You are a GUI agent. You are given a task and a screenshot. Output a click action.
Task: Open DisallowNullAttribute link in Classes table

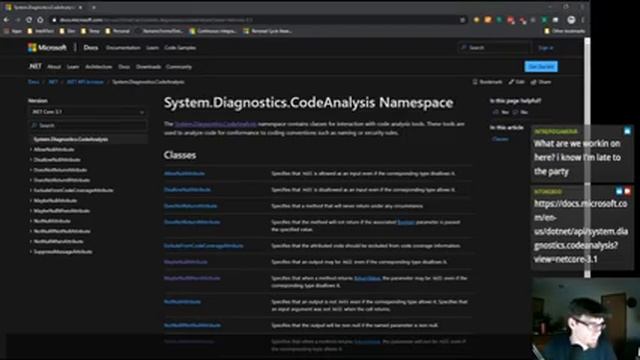click(x=187, y=190)
